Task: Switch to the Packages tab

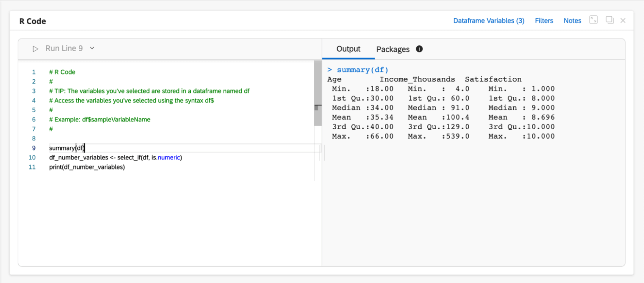Action: [x=392, y=49]
